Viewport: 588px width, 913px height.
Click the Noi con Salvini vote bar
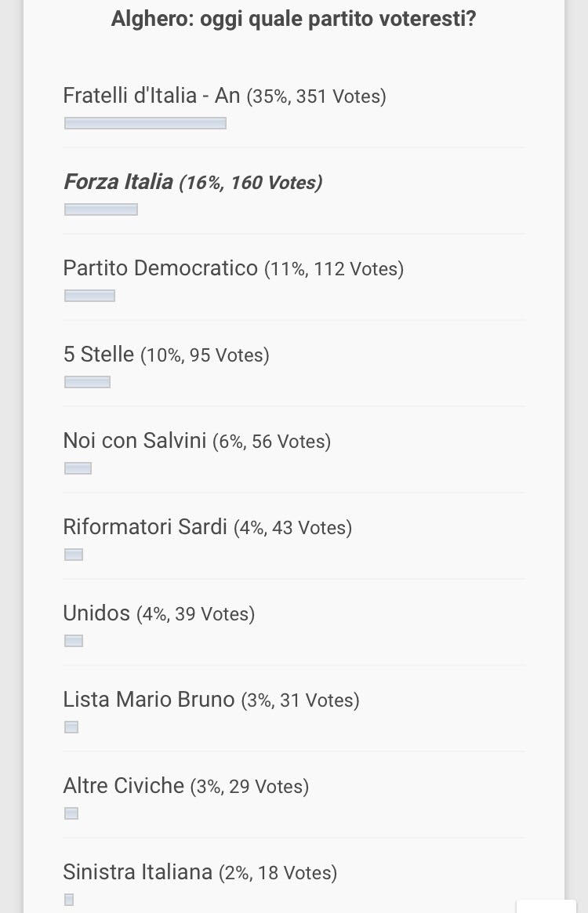tap(78, 468)
